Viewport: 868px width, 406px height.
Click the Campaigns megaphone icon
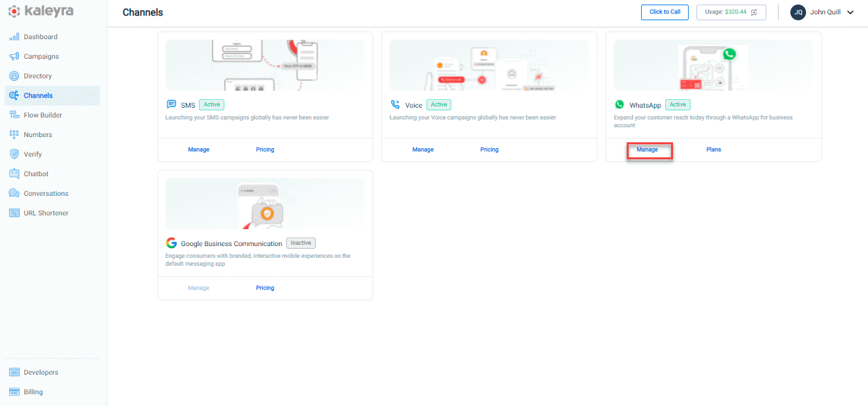click(x=14, y=56)
